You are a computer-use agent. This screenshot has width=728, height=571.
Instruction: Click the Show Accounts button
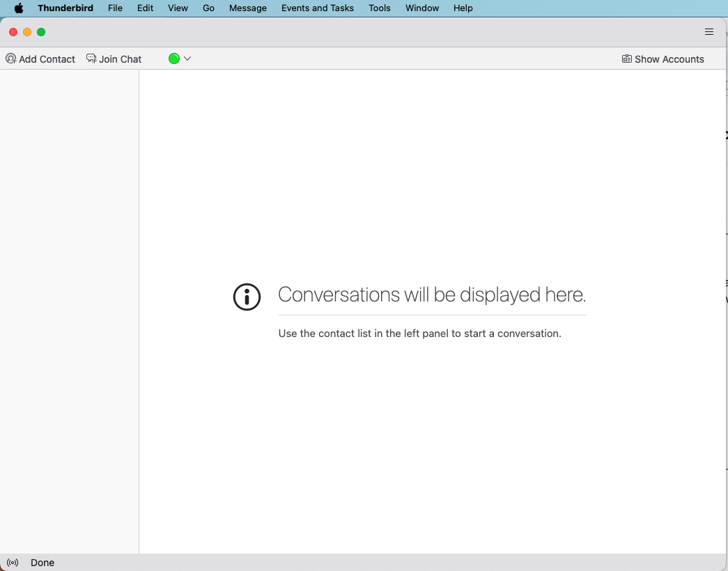click(663, 59)
